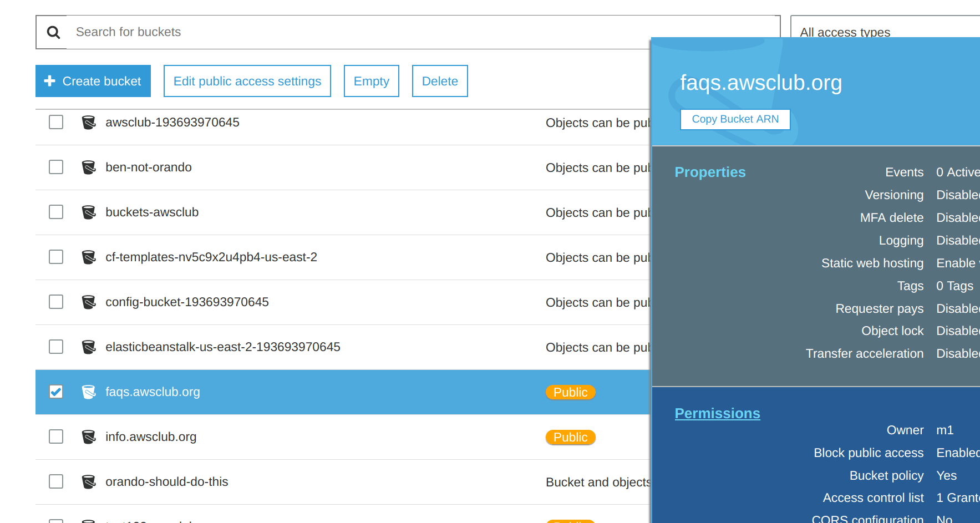Click the bucket icon beside buckets-awsclub
The image size is (980, 523).
point(89,212)
